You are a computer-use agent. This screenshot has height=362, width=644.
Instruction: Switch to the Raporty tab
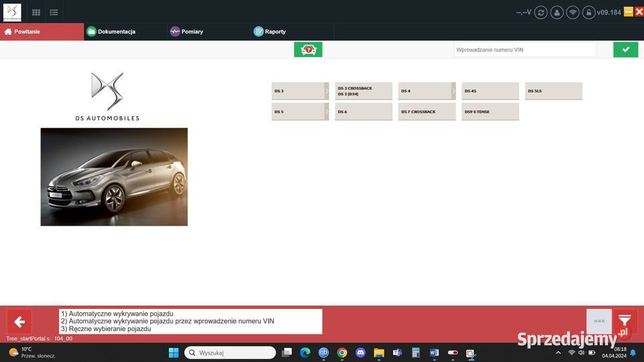point(292,32)
